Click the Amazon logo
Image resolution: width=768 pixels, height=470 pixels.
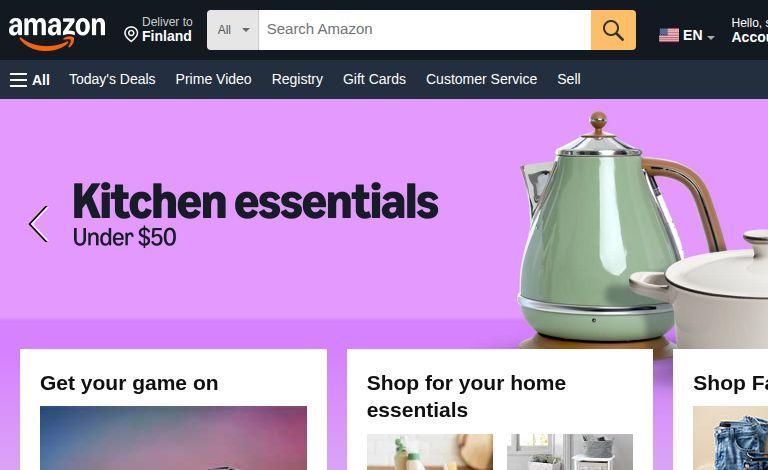57,32
